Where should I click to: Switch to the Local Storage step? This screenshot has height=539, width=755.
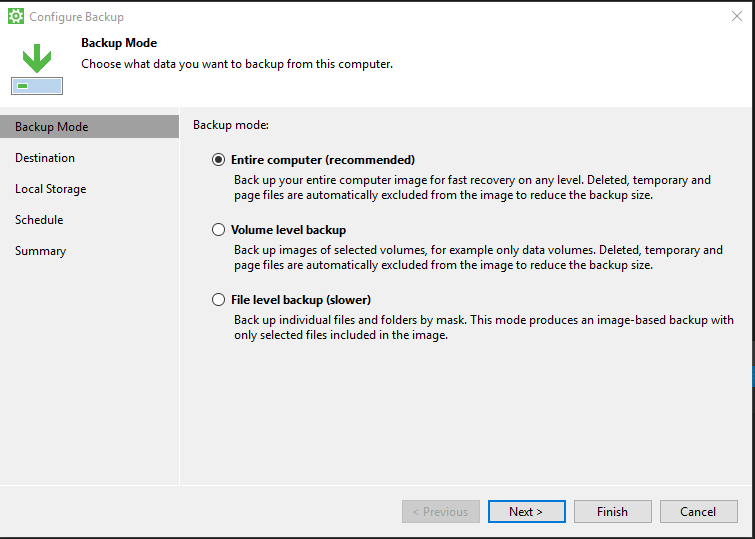point(51,189)
